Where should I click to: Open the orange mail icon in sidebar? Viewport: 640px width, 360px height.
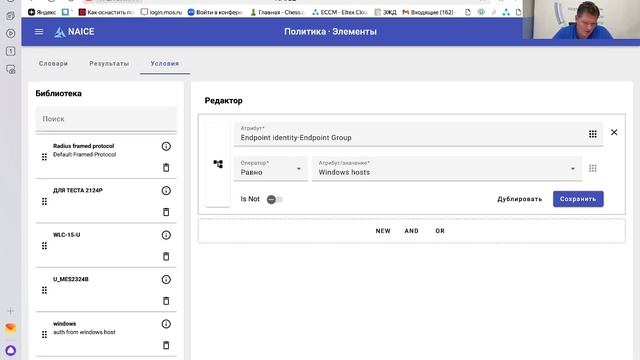(x=11, y=328)
